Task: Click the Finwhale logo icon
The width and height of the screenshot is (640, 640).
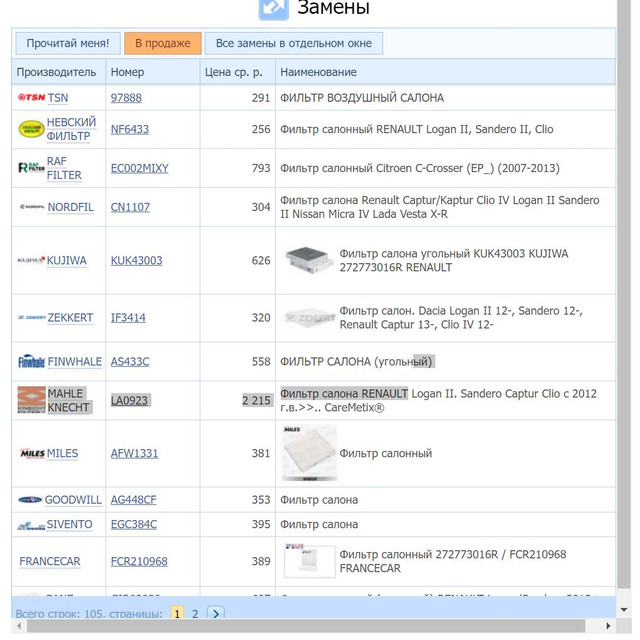Action: (x=31, y=361)
